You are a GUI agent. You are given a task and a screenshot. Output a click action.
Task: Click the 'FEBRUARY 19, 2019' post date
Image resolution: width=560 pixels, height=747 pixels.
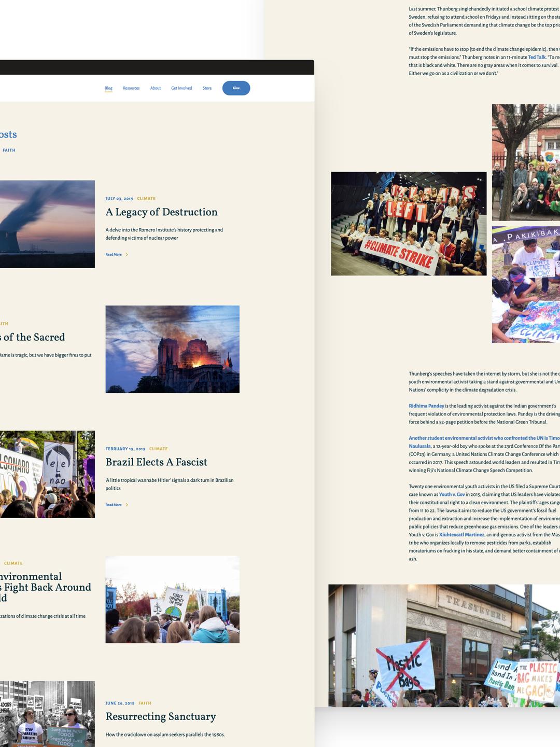pos(125,449)
